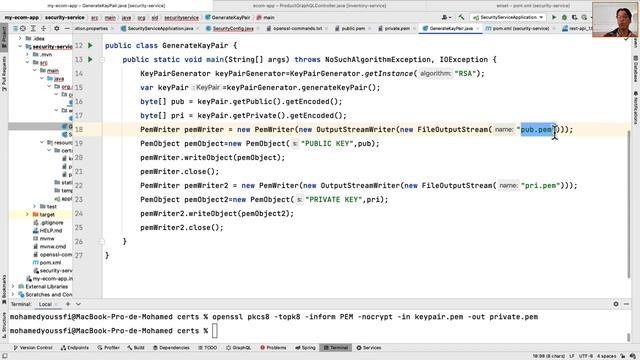Open Services tool window
The image size is (640, 360).
point(369,348)
